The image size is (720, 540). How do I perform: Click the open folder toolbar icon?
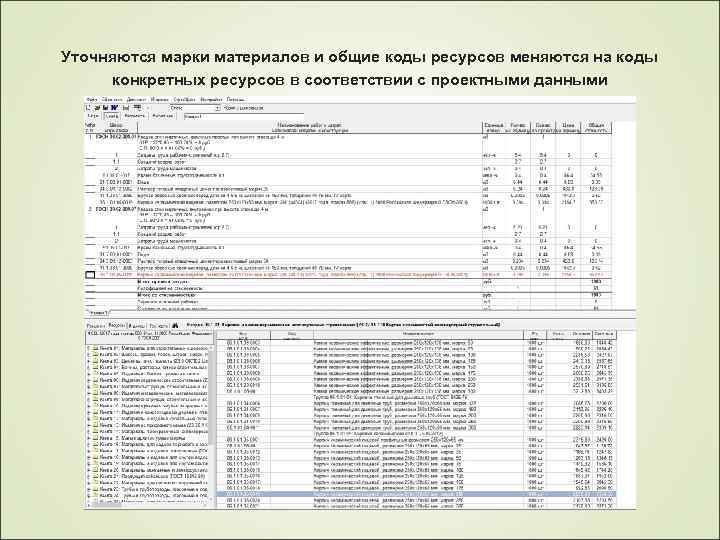[97, 108]
